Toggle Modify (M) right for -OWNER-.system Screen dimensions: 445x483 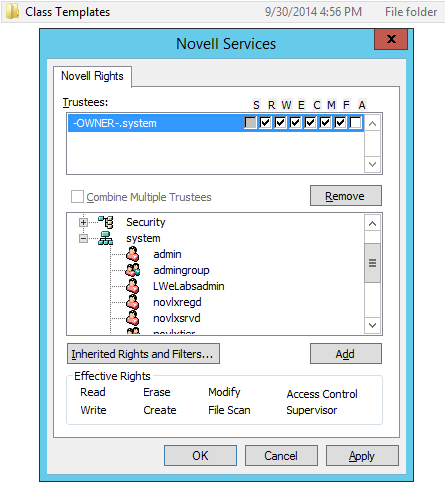[x=325, y=123]
